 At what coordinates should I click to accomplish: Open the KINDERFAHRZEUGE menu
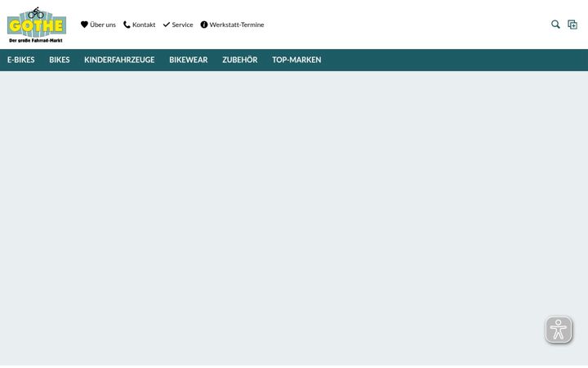(119, 60)
